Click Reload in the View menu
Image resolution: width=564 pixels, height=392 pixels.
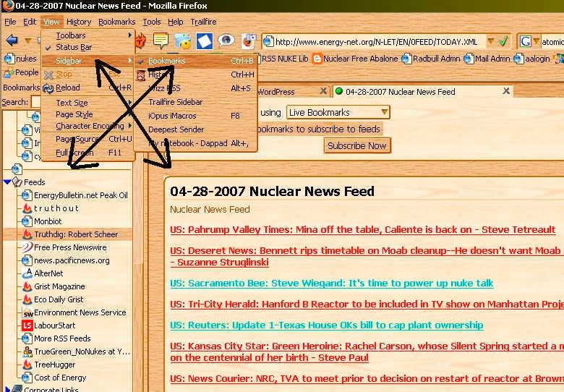[88, 88]
